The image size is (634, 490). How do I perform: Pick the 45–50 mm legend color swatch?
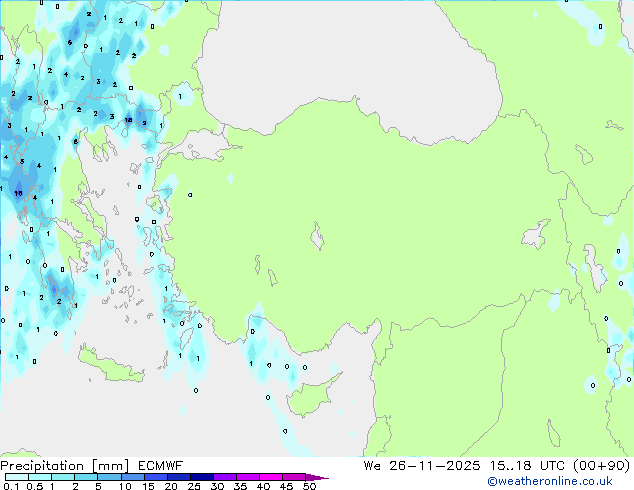[294, 477]
